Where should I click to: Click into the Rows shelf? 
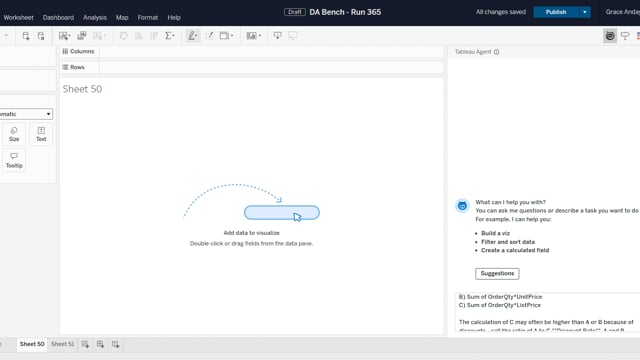(271, 67)
